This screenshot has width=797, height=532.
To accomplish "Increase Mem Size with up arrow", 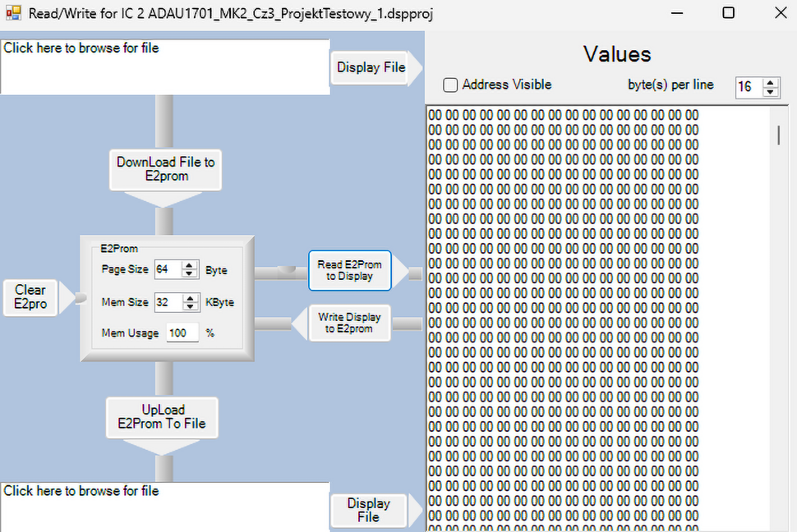I will click(x=190, y=298).
